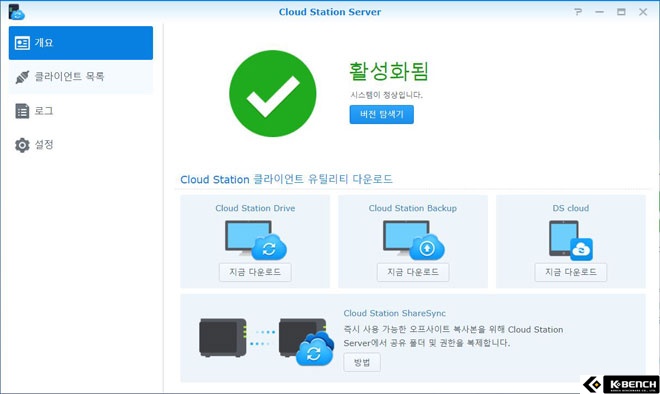This screenshot has width=660, height=394.
Task: Click the green checkmark status icon
Action: point(272,93)
